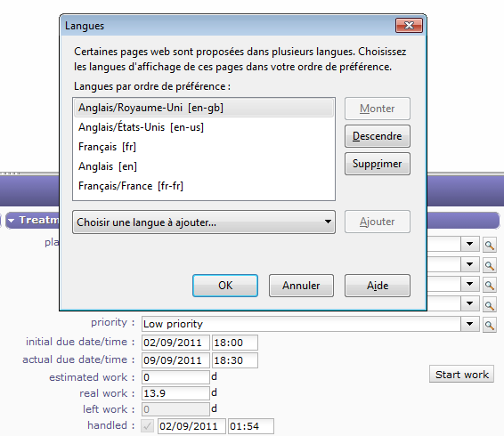Click the Start work button
Viewport: 504px width, 436px height.
coord(461,375)
